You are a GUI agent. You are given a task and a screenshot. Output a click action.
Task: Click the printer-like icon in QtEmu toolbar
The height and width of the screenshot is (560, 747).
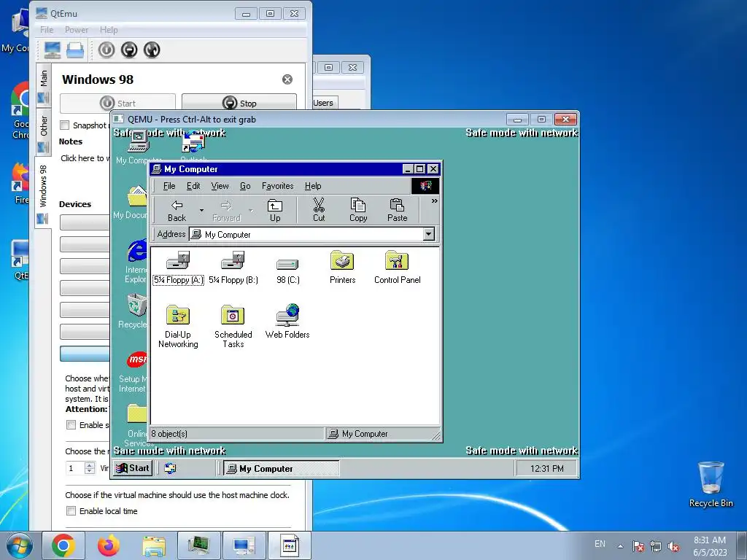point(75,50)
